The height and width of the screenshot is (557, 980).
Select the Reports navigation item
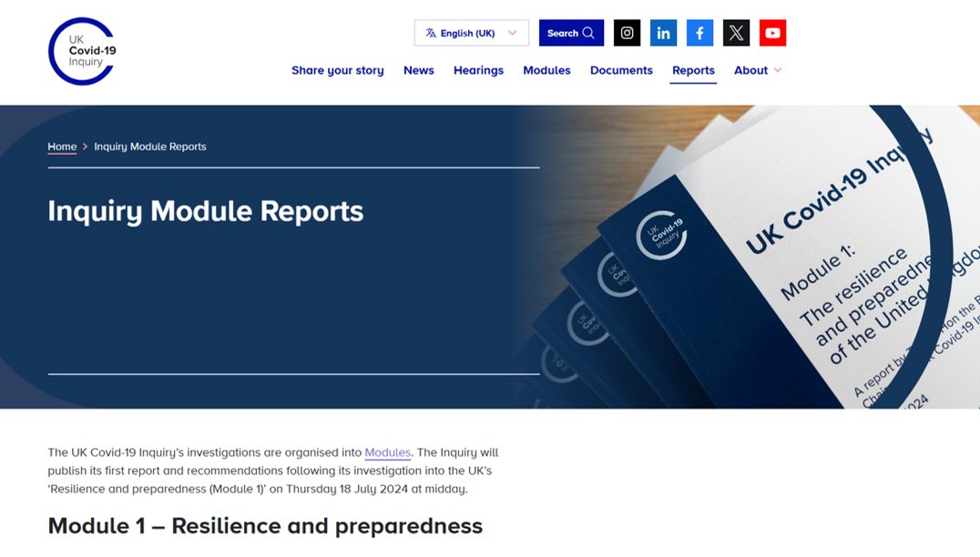[693, 71]
